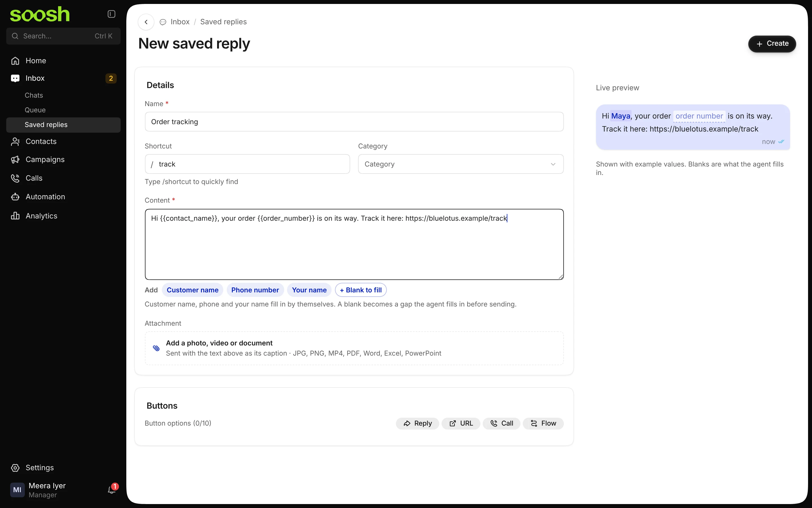Add a Blank to fill
This screenshot has height=508, width=812.
(361, 290)
